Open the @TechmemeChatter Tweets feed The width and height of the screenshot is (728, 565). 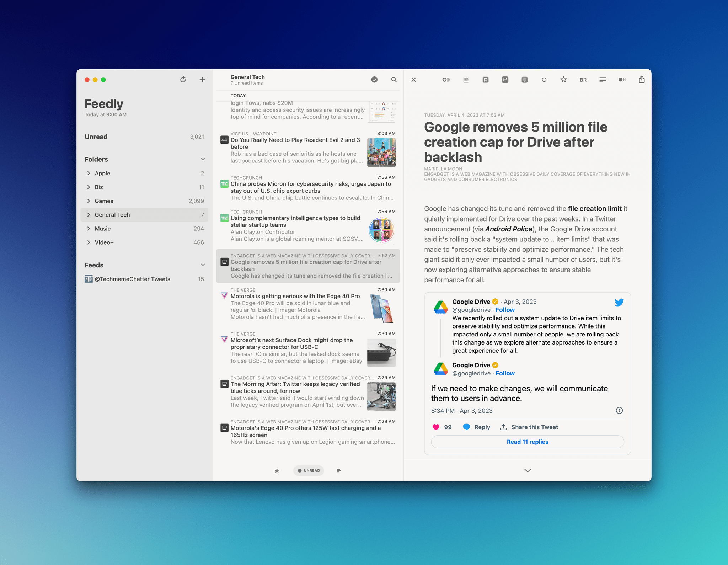click(144, 279)
